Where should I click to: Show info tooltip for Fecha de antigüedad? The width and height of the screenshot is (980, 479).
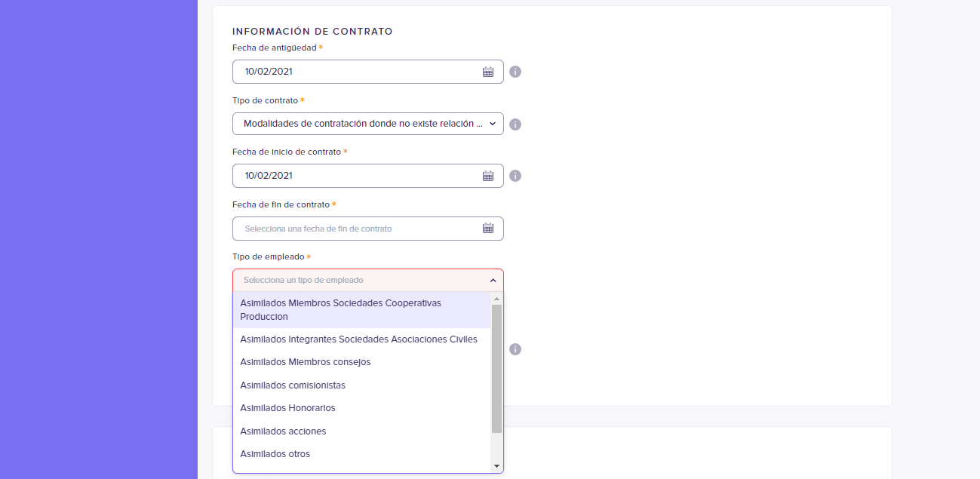pos(515,72)
